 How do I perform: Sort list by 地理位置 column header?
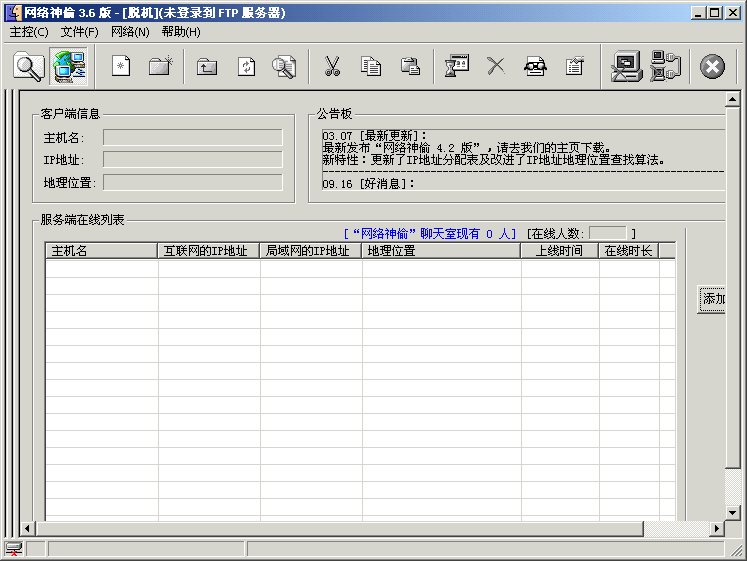[440, 251]
